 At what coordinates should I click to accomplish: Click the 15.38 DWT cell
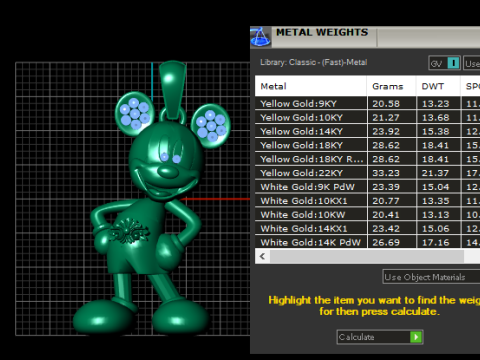(x=438, y=131)
